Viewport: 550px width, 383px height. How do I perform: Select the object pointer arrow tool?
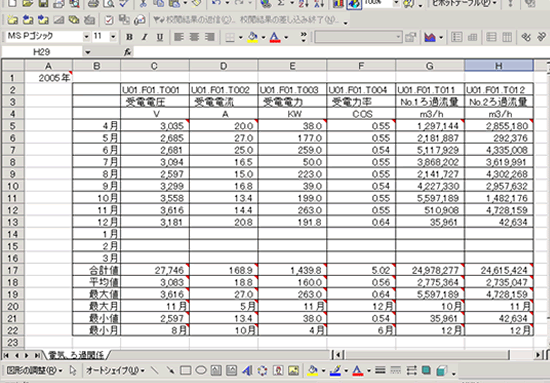[73, 370]
